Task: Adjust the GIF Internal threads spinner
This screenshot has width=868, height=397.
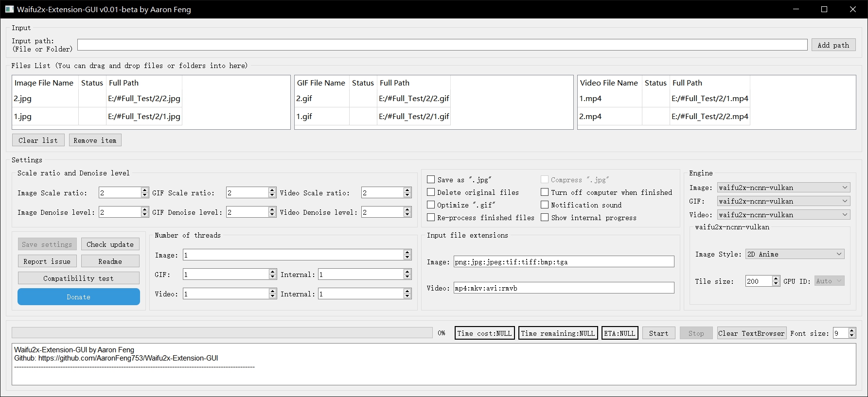Action: pyautogui.click(x=365, y=274)
